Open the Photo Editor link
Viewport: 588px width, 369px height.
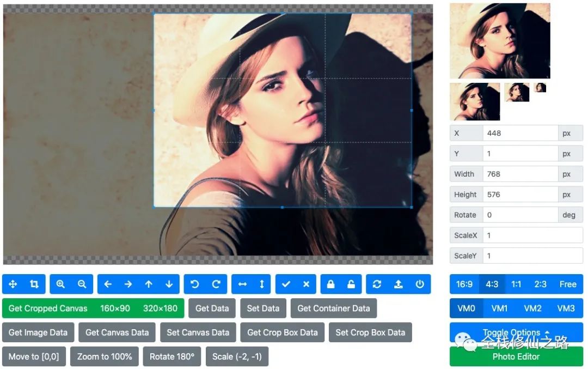point(516,356)
